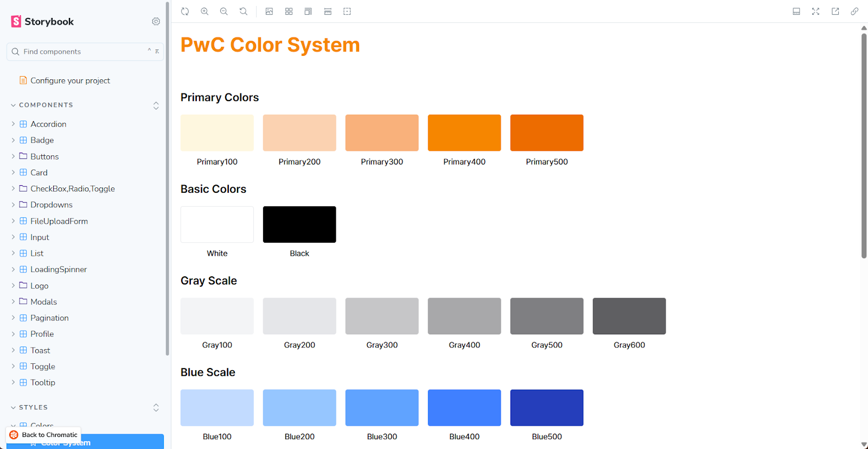Click the Gray100 swatch
868x449 pixels.
point(217,316)
